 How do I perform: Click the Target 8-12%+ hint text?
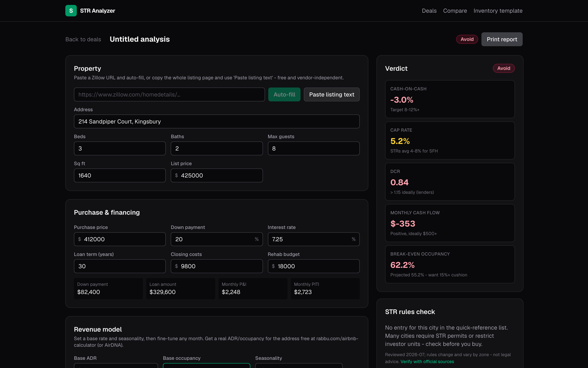tap(405, 110)
